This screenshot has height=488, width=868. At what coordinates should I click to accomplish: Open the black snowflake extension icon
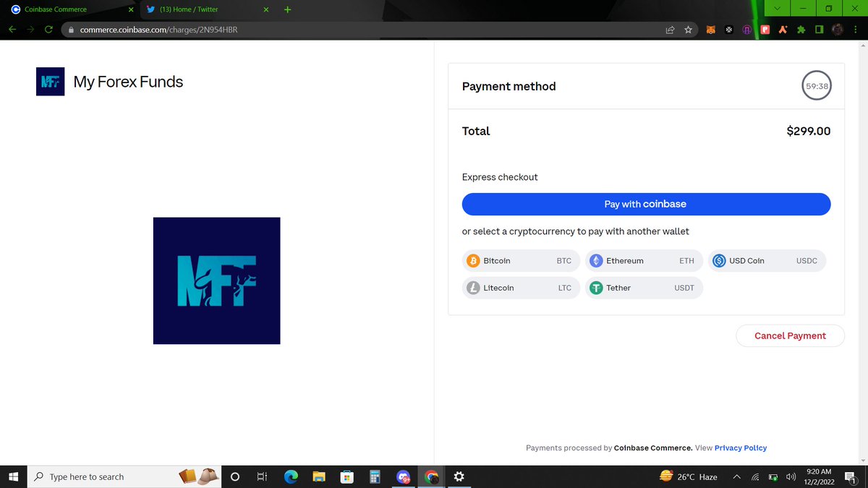pyautogui.click(x=729, y=30)
